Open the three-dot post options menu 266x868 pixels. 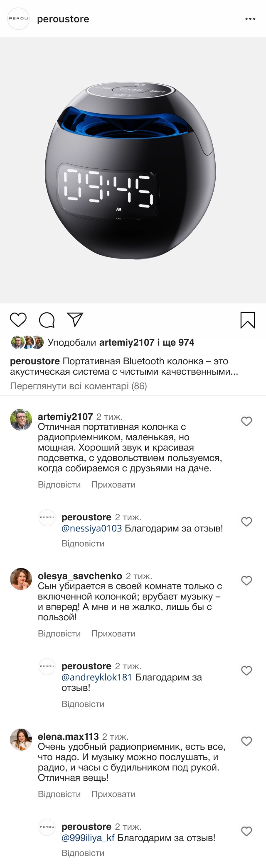[250, 19]
